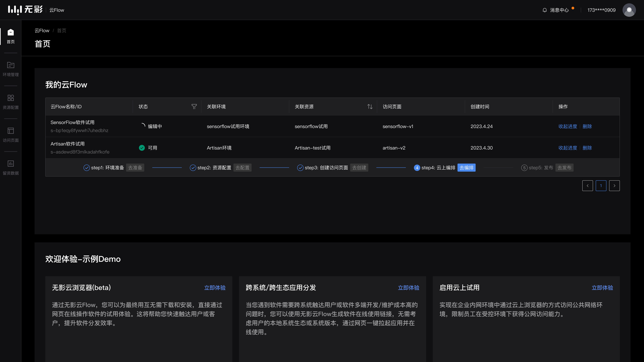Open 访问页面 in sidebar
The height and width of the screenshot is (362, 644).
click(x=11, y=135)
